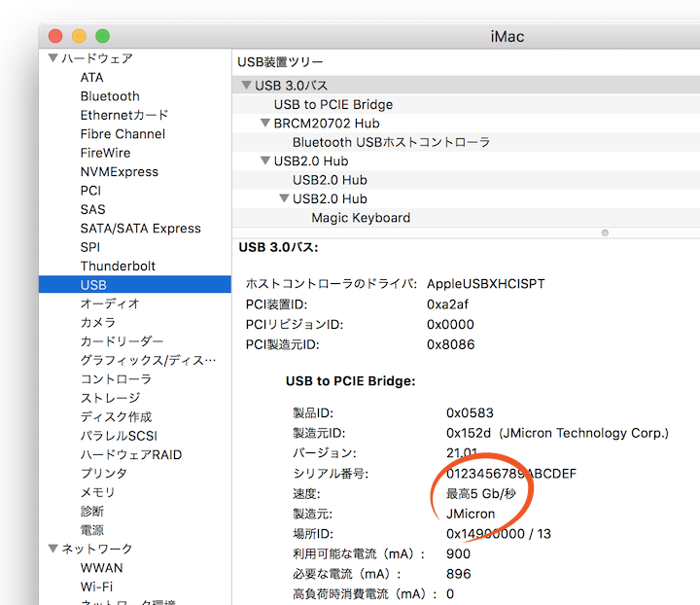This screenshot has height=605, width=700.
Task: Choose Thunderbolt in the sidebar
Action: pyautogui.click(x=118, y=267)
